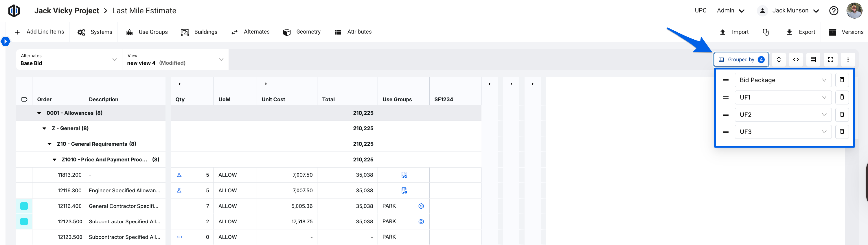Click the expand/collapse all rows icon
This screenshot has height=245, width=868.
779,60
